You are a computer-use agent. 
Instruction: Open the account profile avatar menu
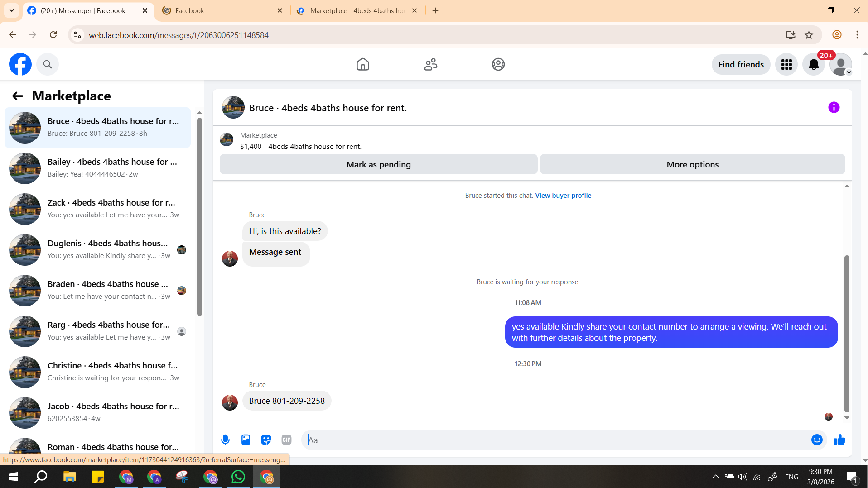(x=841, y=65)
